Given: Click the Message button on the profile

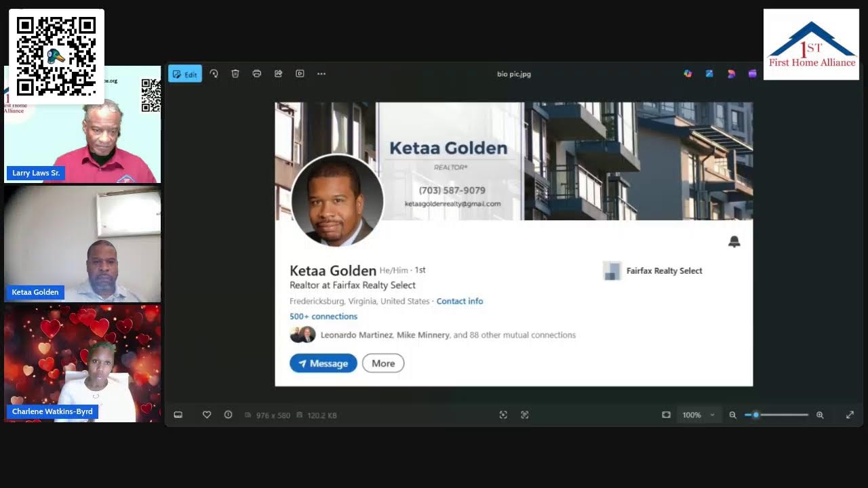Looking at the screenshot, I should coord(323,363).
